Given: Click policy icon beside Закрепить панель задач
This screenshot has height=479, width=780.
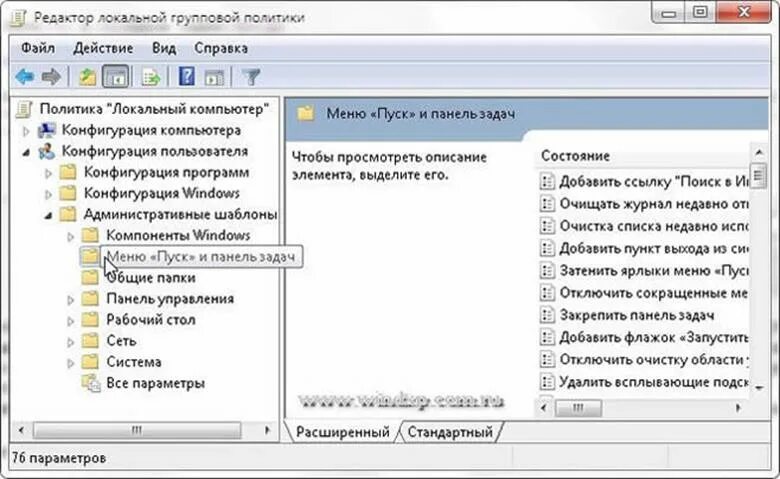Looking at the screenshot, I should pos(547,315).
